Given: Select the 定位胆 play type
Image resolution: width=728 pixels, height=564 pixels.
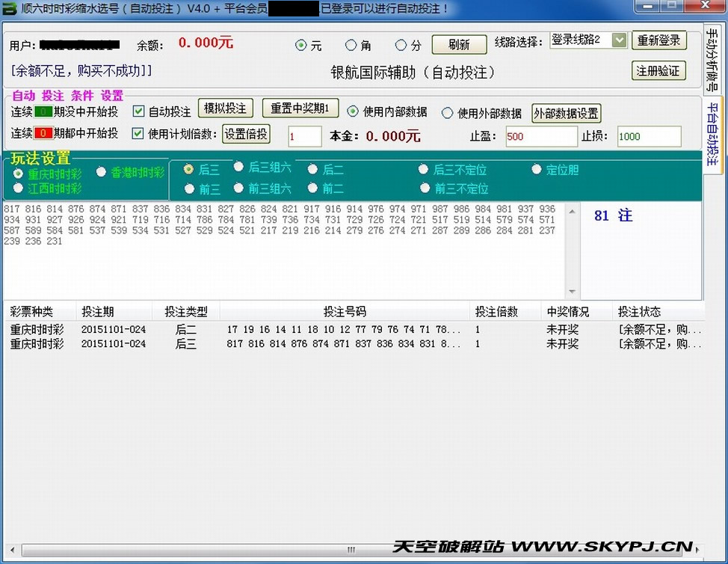Looking at the screenshot, I should pos(536,170).
